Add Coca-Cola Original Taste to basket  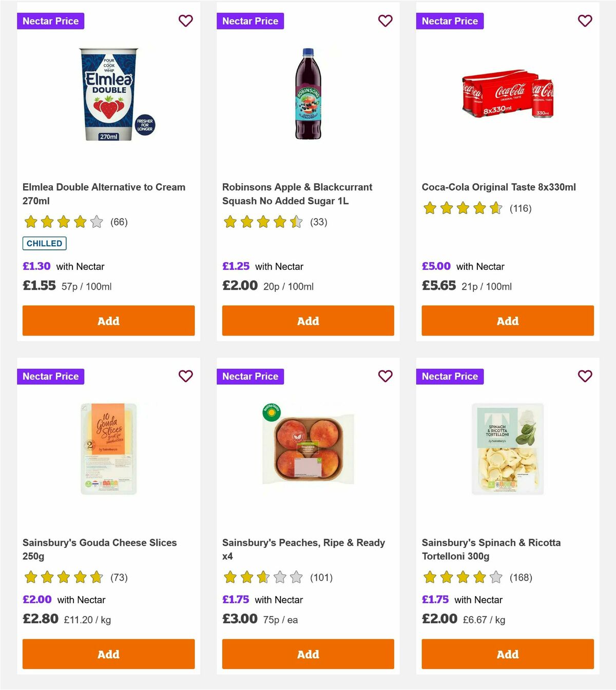point(507,321)
